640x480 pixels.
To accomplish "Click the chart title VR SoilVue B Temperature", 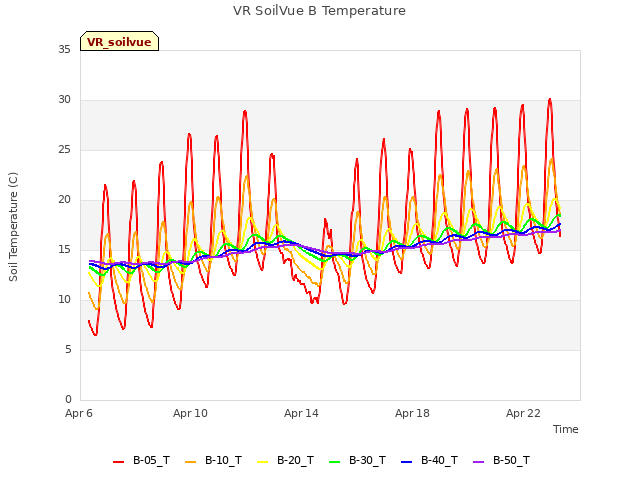I will coord(320,11).
